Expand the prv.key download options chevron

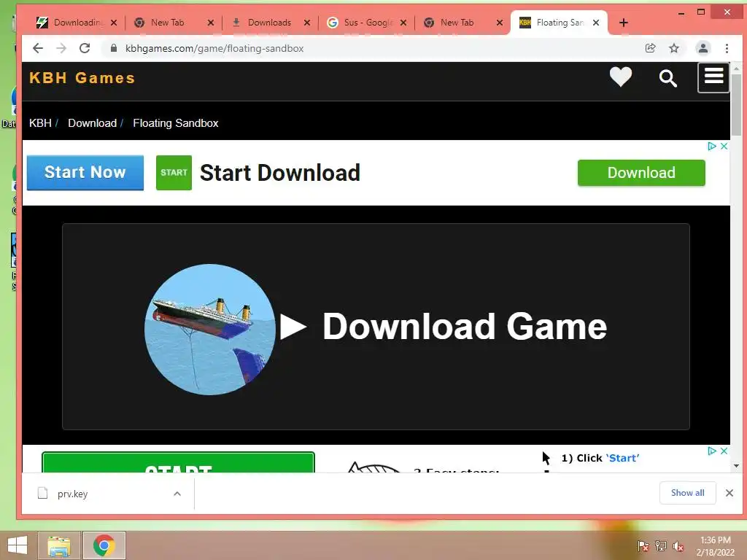[x=177, y=494]
